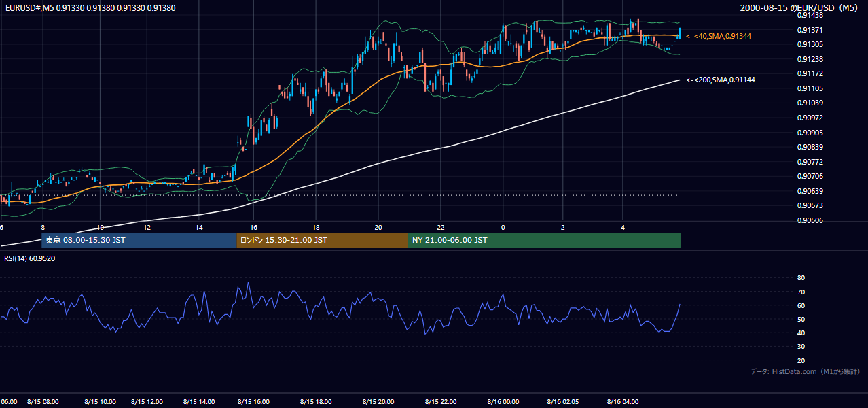Select the 東京 08:00-15:30 JST session bar
The width and height of the screenshot is (868, 408).
tap(139, 240)
